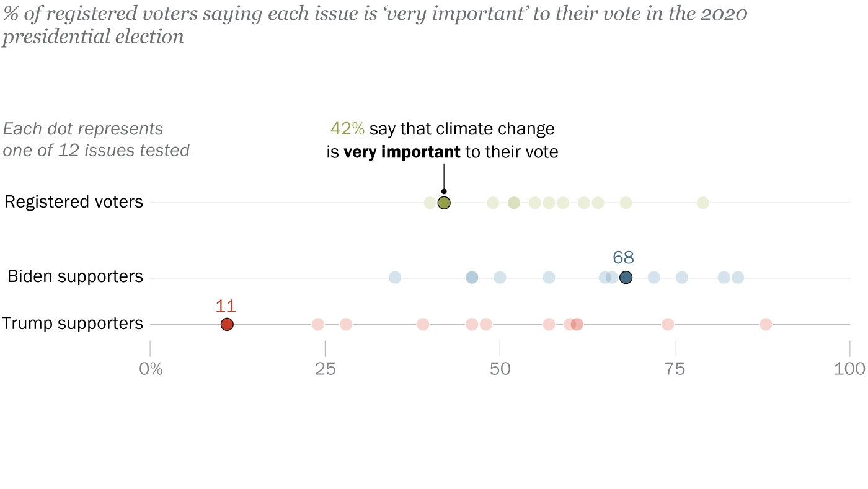Click the leftmost Biden supporters dot

395,278
